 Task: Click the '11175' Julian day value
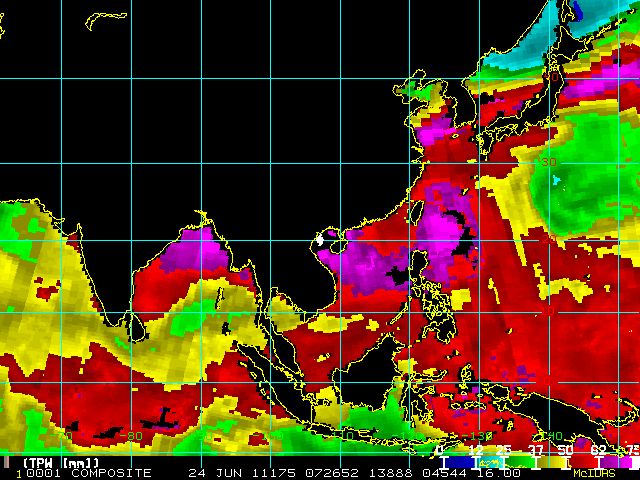(273, 473)
